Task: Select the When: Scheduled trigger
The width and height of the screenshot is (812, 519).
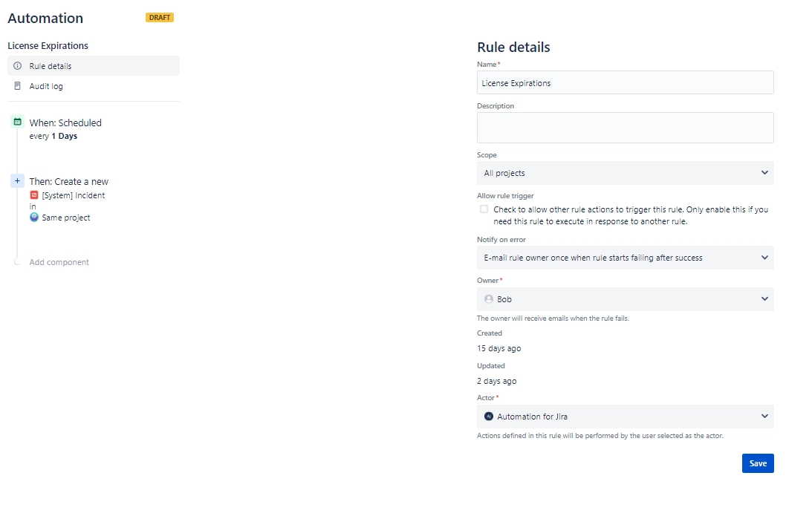Action: 65,123
